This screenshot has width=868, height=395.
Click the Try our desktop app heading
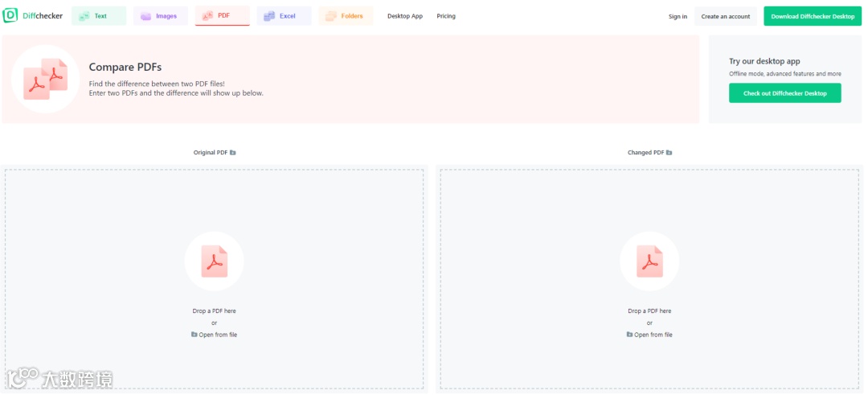click(764, 61)
